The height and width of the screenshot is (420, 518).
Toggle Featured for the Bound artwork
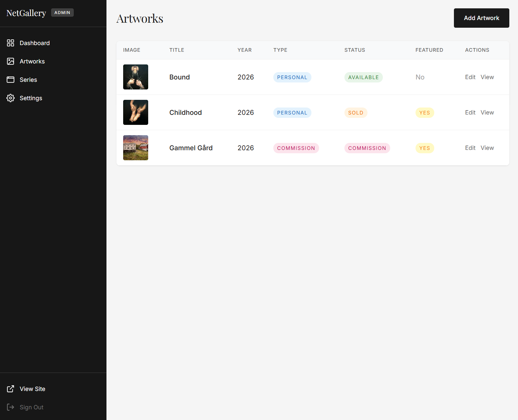click(420, 77)
